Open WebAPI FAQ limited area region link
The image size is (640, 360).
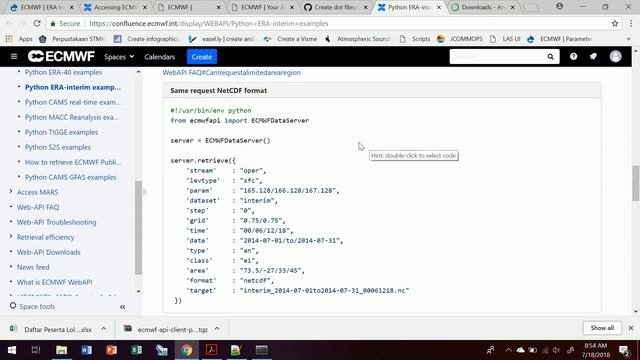(231, 72)
